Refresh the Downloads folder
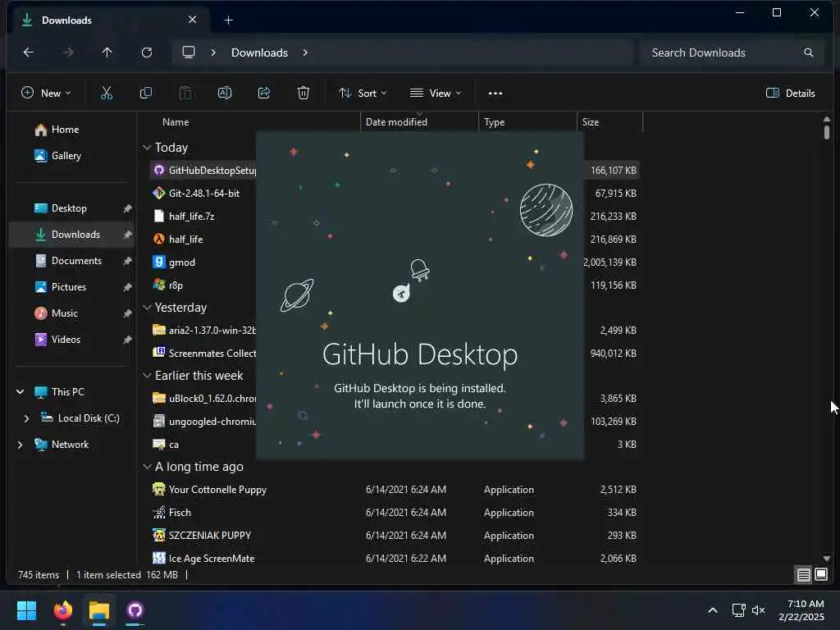This screenshot has width=840, height=630. click(x=147, y=52)
